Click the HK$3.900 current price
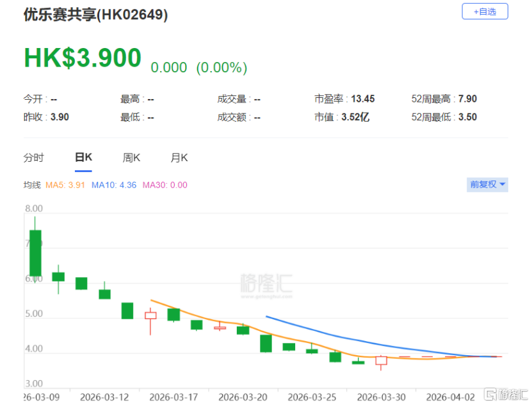The width and height of the screenshot is (532, 405). coord(83,58)
